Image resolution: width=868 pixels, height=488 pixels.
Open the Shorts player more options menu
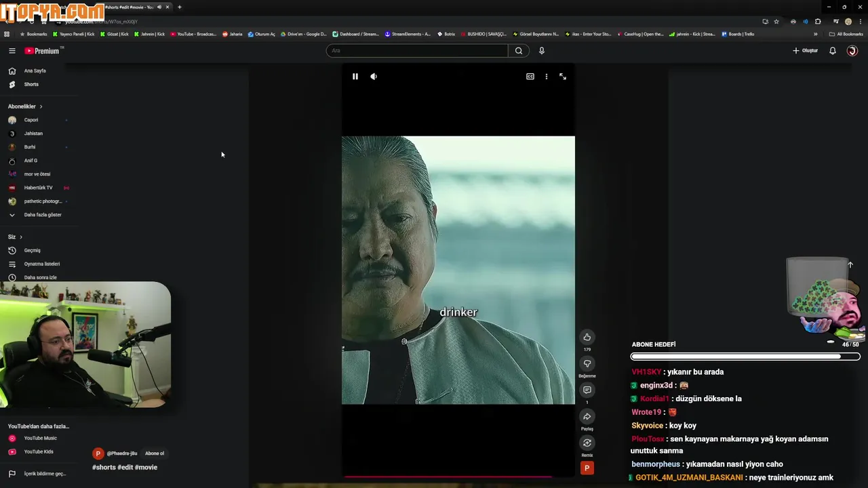547,77
